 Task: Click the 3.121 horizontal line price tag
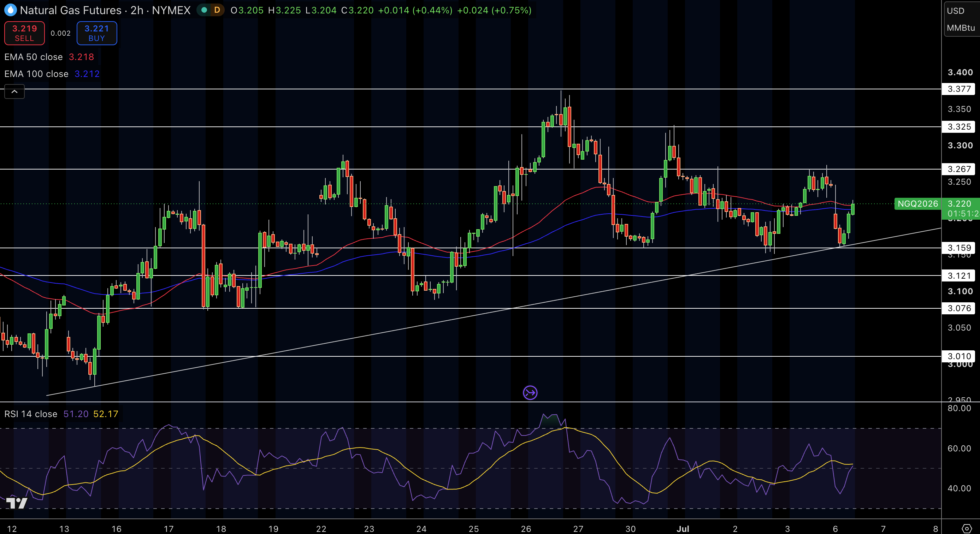pyautogui.click(x=959, y=276)
